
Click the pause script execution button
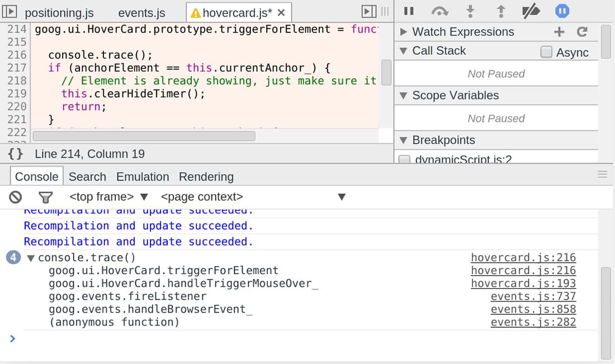(x=409, y=11)
